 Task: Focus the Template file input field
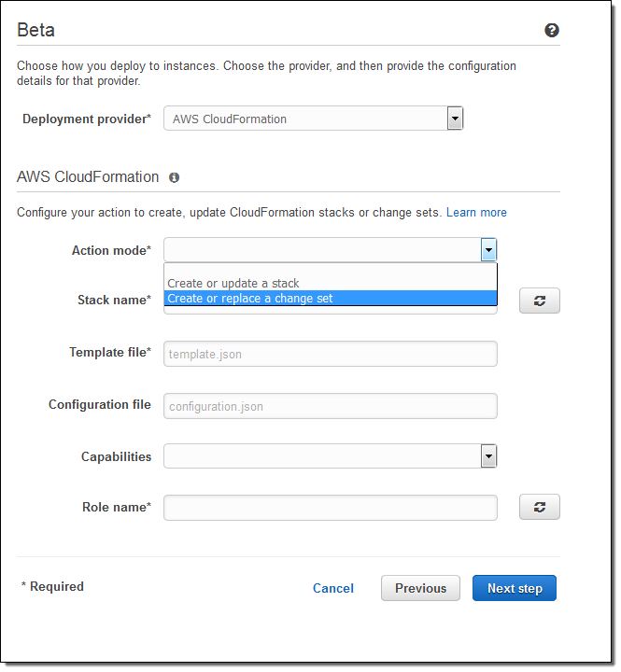click(330, 354)
